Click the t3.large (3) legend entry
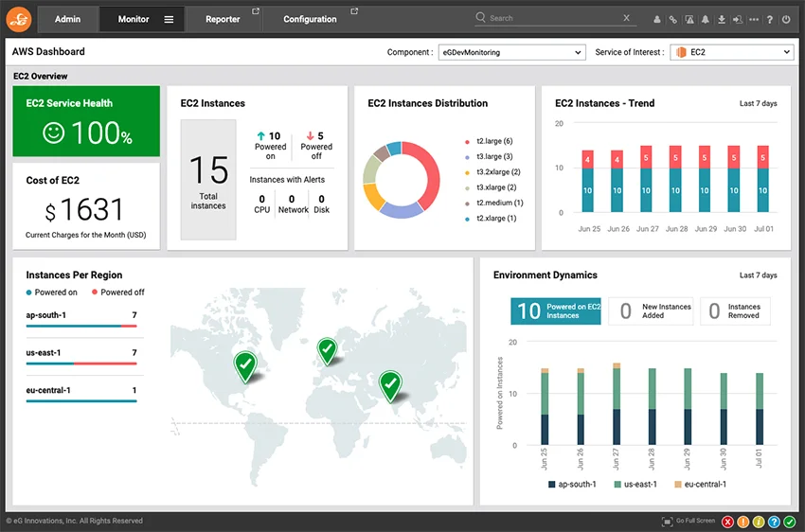This screenshot has height=532, width=805. [489, 156]
